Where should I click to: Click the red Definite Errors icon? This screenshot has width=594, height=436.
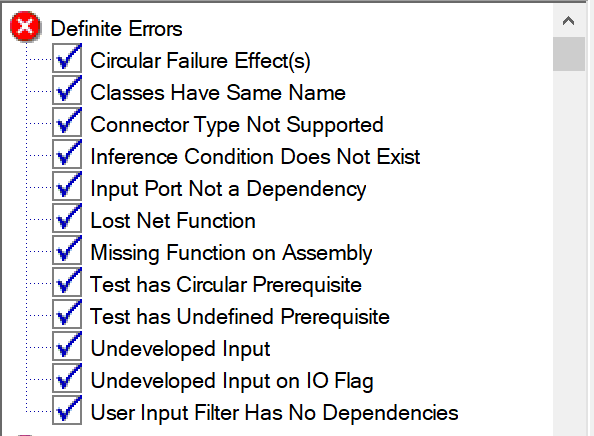(x=25, y=27)
